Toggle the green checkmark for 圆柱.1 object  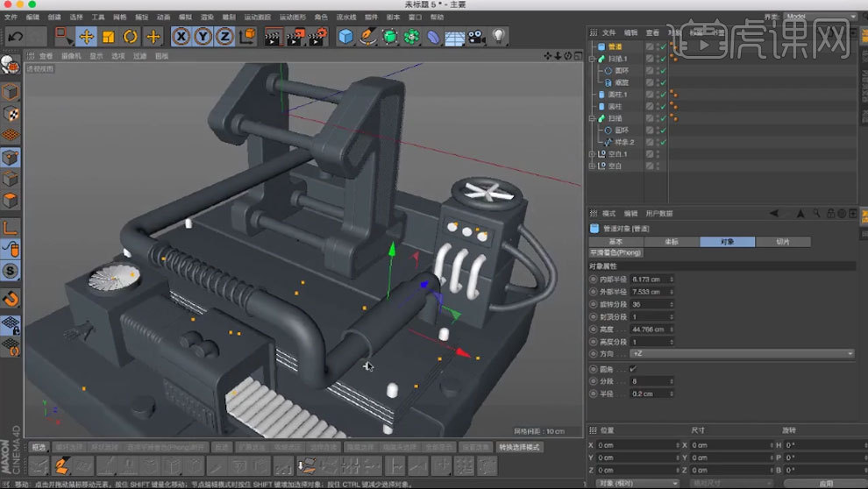(x=662, y=94)
